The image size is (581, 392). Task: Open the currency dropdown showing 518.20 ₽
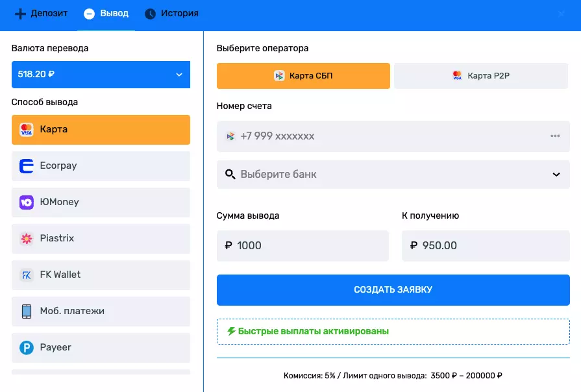click(x=101, y=75)
